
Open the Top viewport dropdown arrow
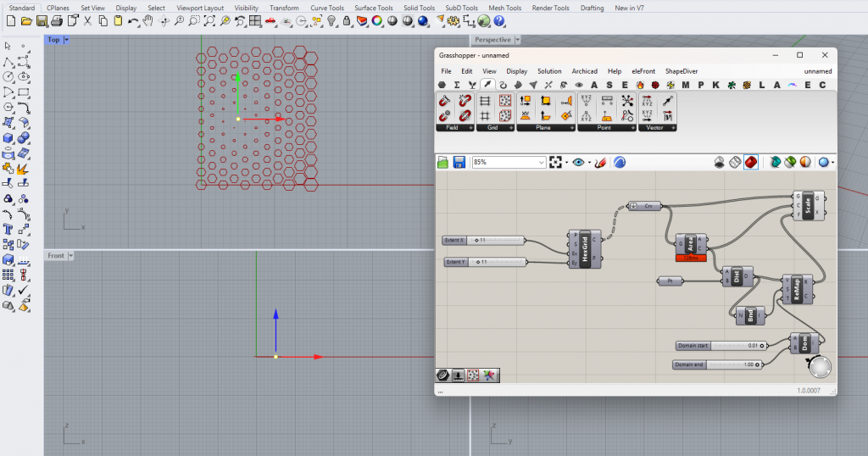pyautogui.click(x=67, y=40)
